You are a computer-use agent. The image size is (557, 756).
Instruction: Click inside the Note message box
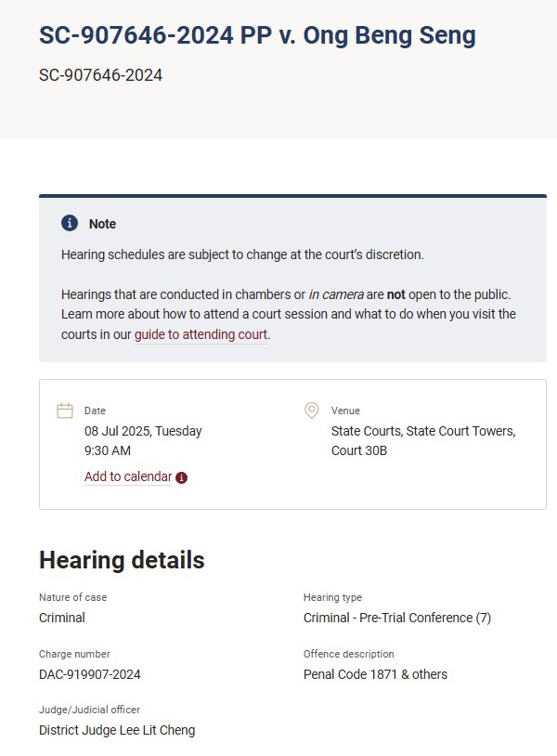coord(278,279)
